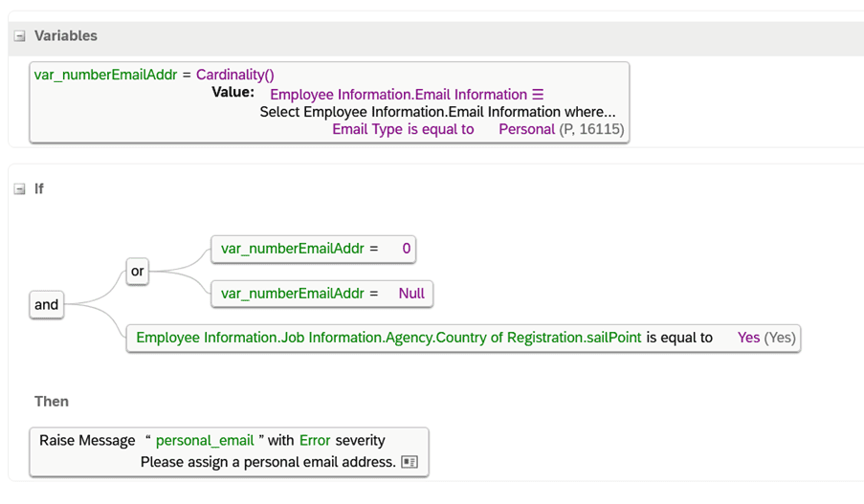Screen dimensions: 864x504
Task: Edit the Cardinality() function
Action: (x=235, y=75)
